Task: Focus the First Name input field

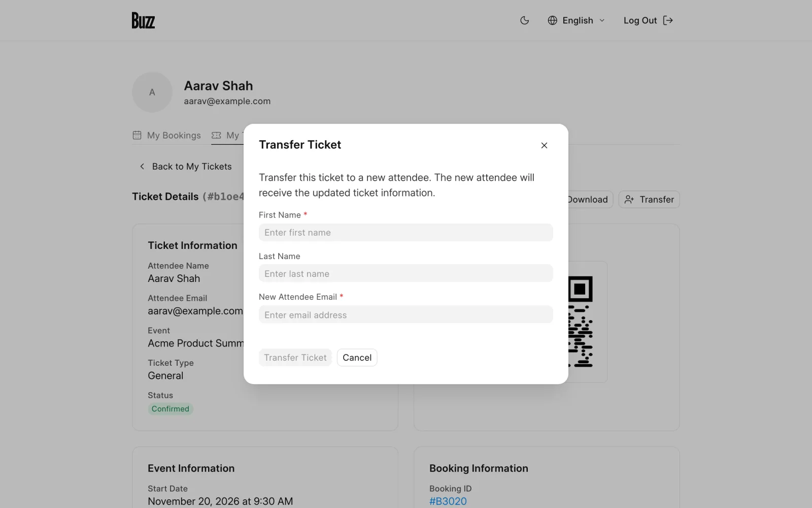Action: [x=405, y=232]
